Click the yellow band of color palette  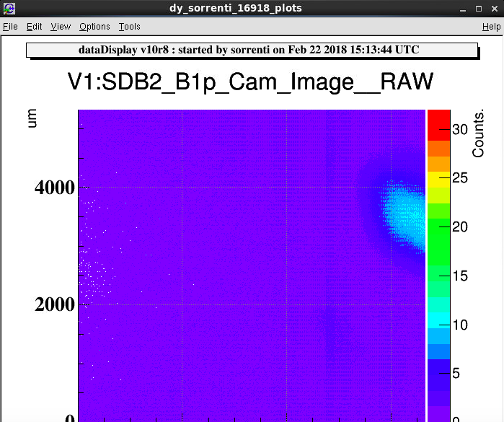click(x=439, y=180)
